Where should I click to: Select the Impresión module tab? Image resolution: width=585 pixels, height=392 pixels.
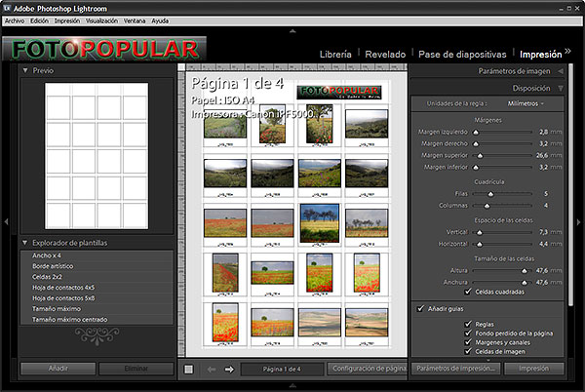tap(540, 55)
